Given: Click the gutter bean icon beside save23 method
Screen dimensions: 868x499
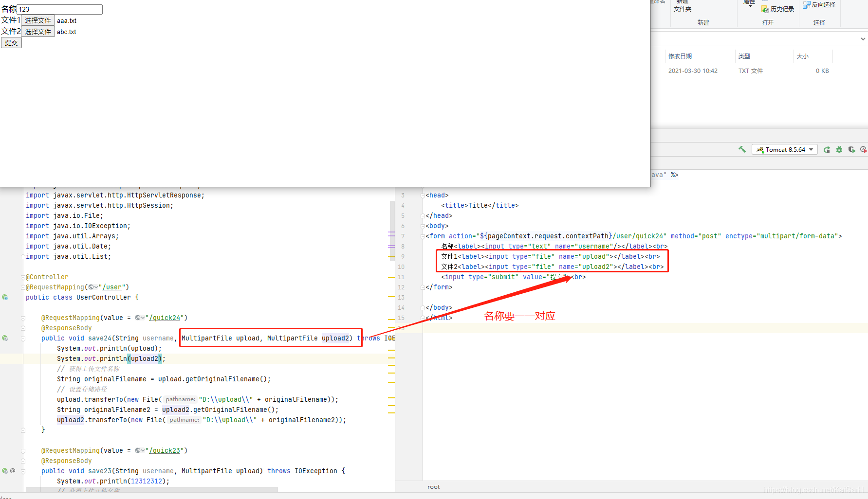Looking at the screenshot, I should (5, 471).
